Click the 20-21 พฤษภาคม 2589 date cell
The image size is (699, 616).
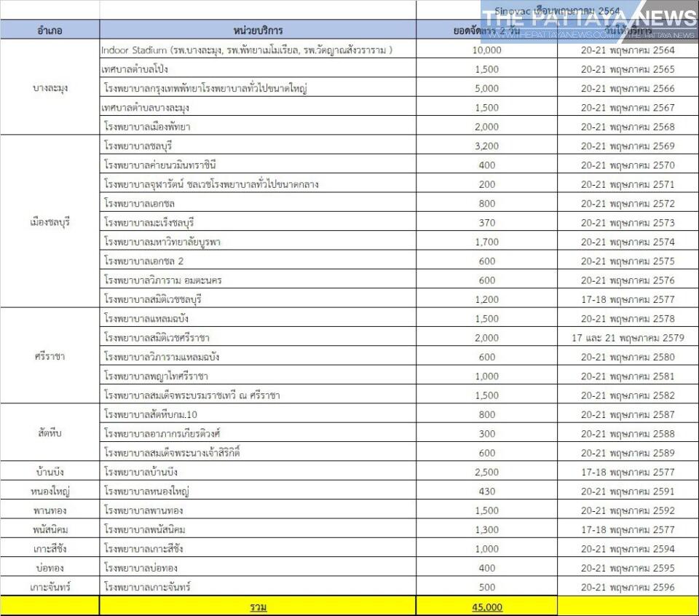628,452
